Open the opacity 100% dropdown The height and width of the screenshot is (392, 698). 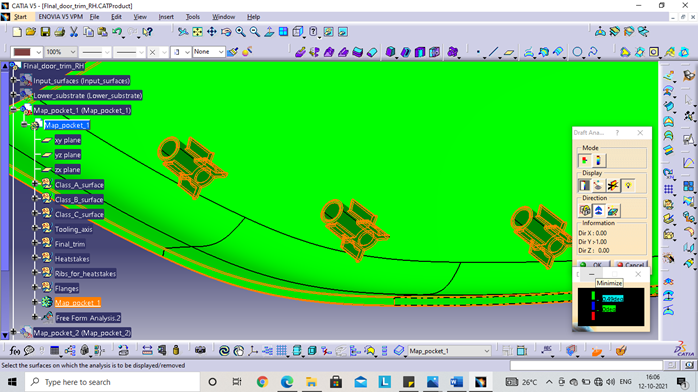click(61, 52)
